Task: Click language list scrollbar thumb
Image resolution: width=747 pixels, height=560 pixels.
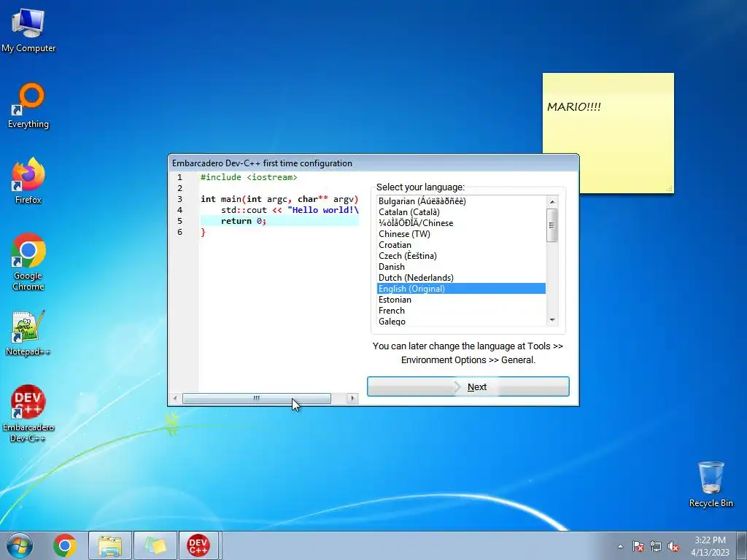Action: [x=552, y=225]
